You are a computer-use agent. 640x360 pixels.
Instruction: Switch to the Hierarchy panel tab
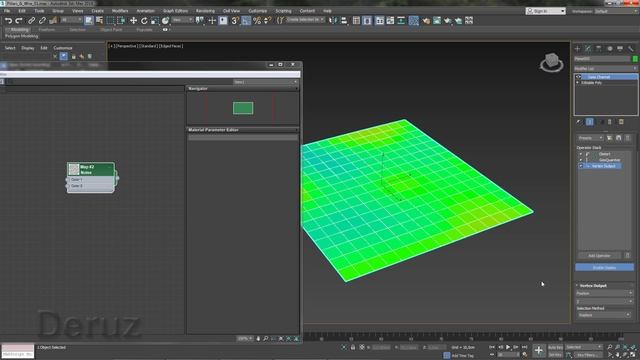[599, 49]
